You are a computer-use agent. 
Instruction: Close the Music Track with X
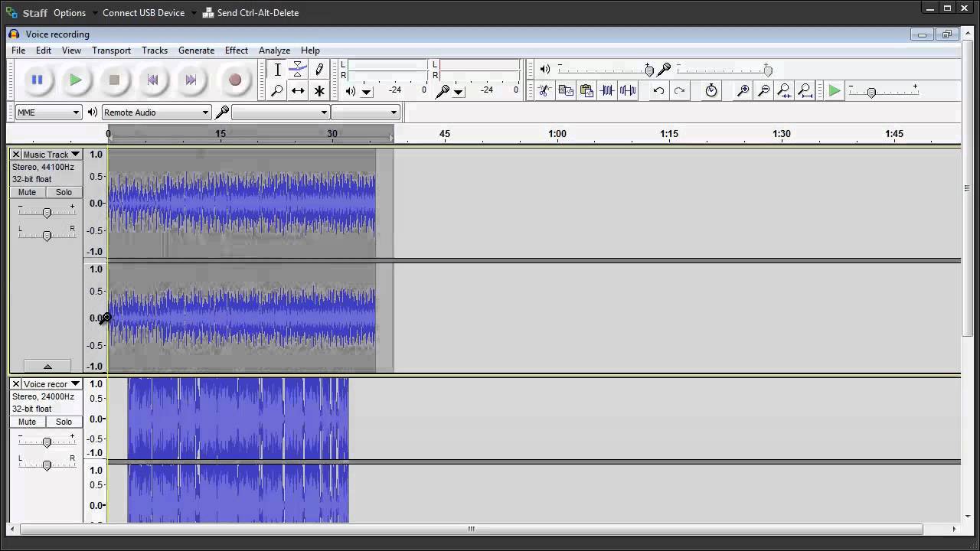click(16, 155)
